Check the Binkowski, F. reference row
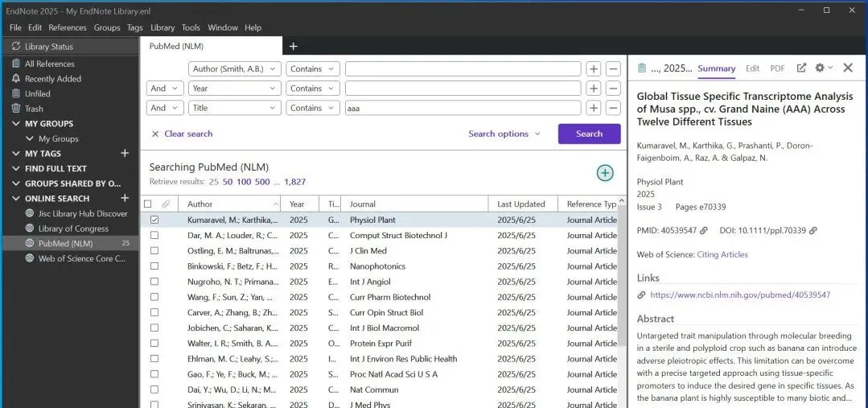Screen dimensions: 868x408 point(154,266)
